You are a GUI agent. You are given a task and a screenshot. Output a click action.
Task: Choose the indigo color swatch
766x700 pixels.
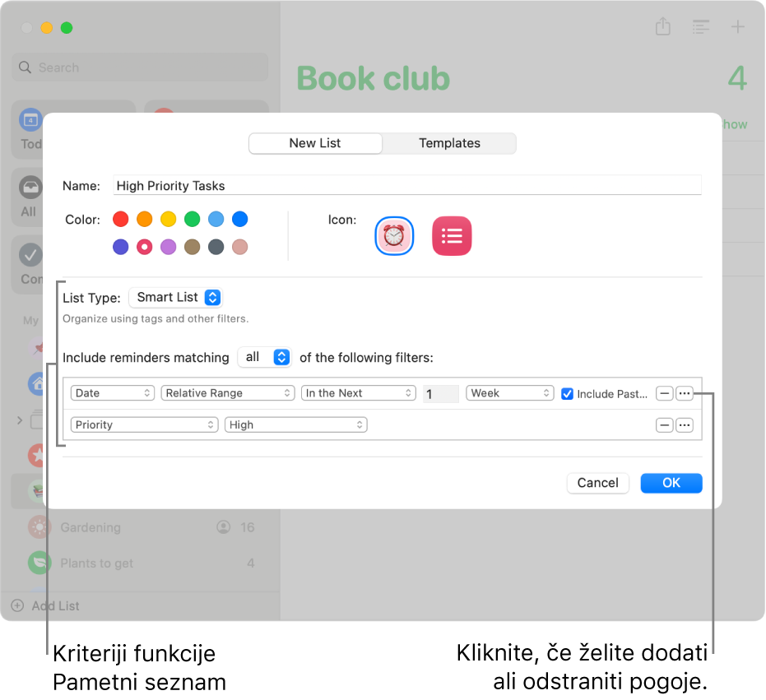coord(121,247)
